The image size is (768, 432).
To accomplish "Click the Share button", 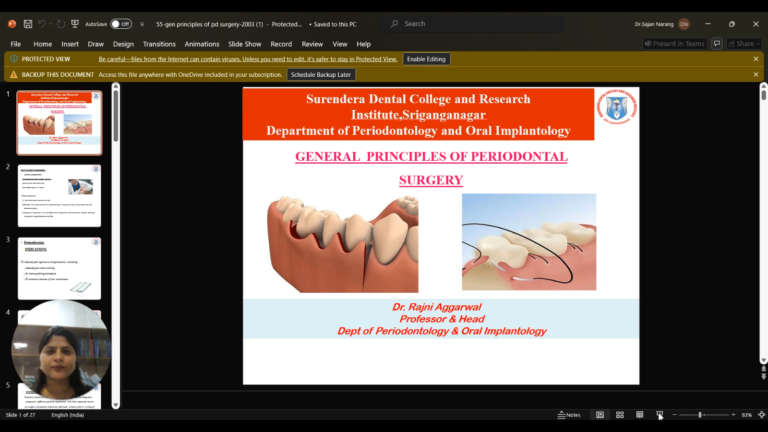I will (x=744, y=44).
